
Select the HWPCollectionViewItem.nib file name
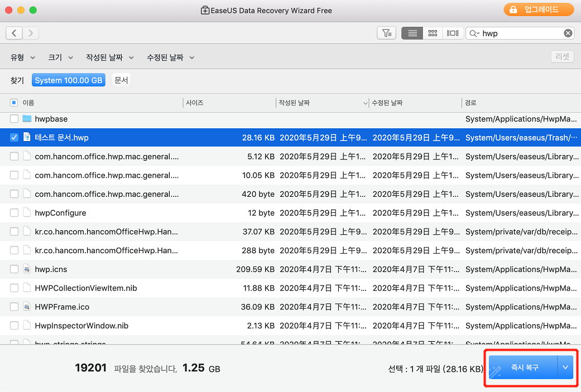click(x=85, y=288)
